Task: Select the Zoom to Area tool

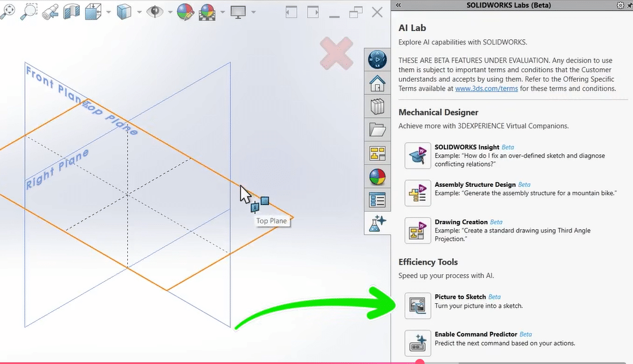Action: pyautogui.click(x=28, y=11)
